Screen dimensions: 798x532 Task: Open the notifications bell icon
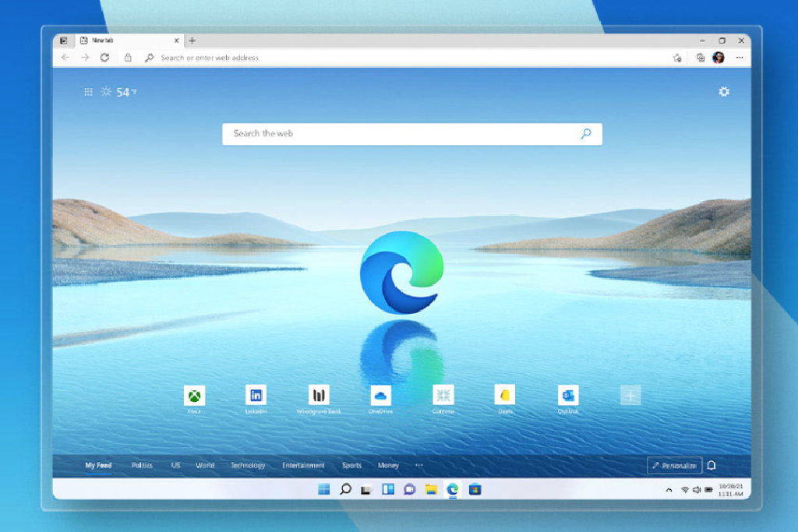click(711, 465)
